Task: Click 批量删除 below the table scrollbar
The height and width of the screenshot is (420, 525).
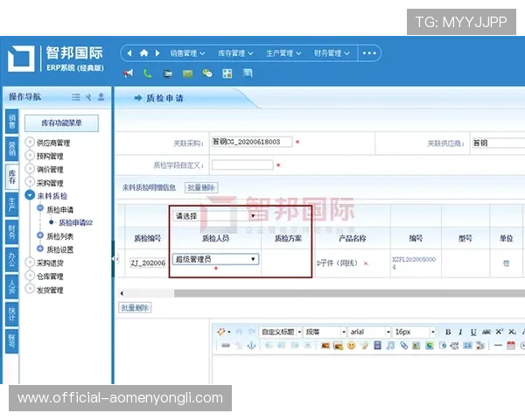Action: tap(135, 308)
